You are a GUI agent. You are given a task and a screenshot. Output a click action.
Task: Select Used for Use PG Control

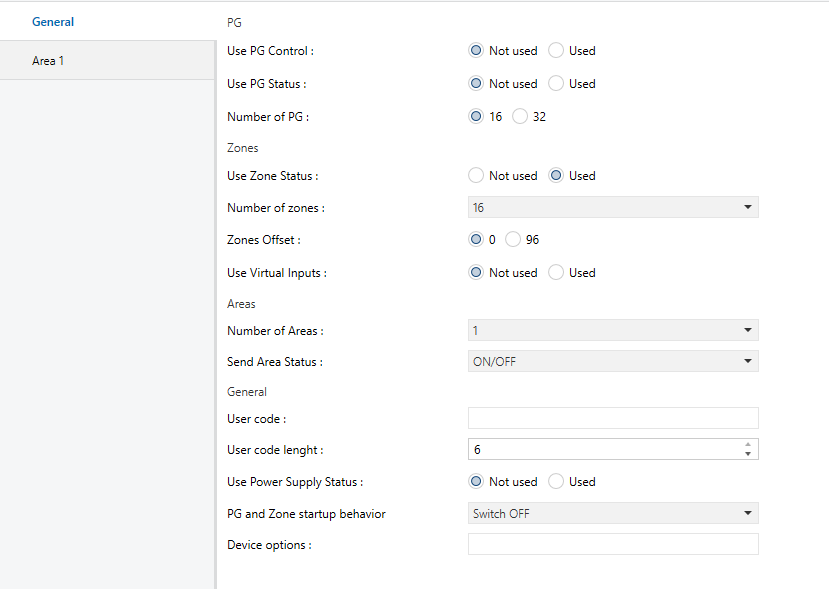[x=556, y=51]
